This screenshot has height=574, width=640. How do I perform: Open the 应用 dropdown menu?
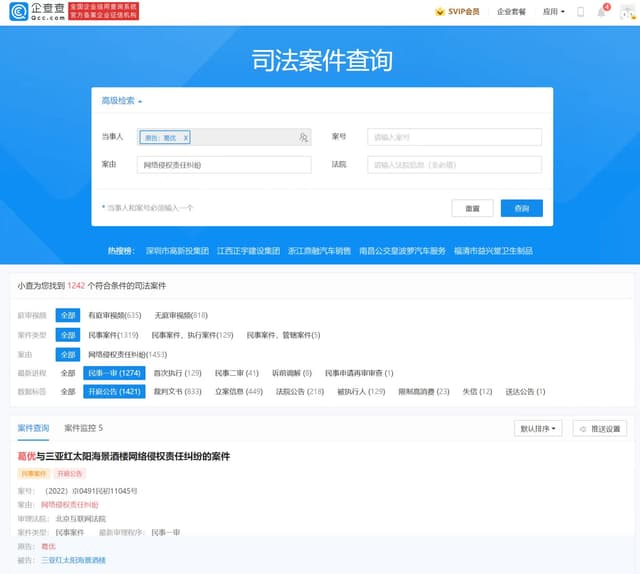pyautogui.click(x=553, y=12)
